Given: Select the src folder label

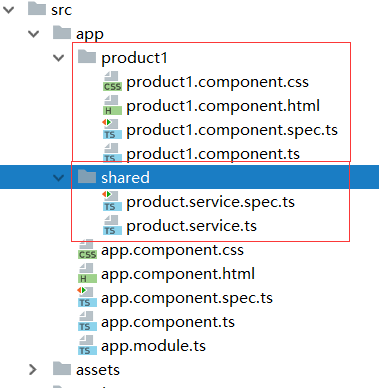Looking at the screenshot, I should pyautogui.click(x=61, y=10).
